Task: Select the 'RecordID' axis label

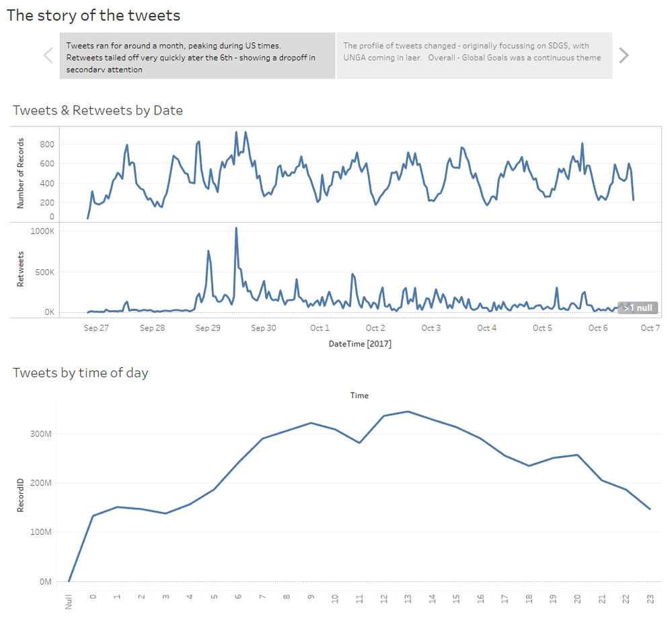Action: click(20, 495)
